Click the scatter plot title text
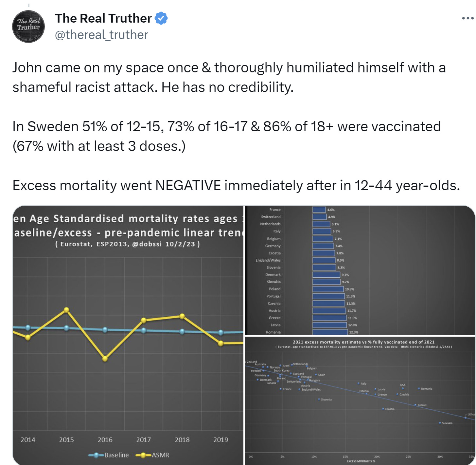Screen dimensions: 476x465 tap(363, 342)
